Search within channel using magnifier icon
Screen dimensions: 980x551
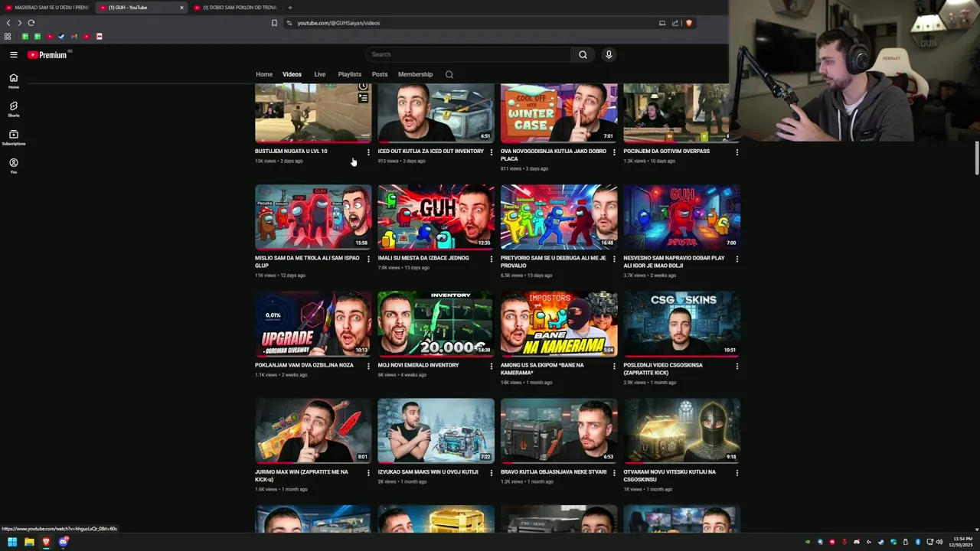pyautogui.click(x=449, y=74)
